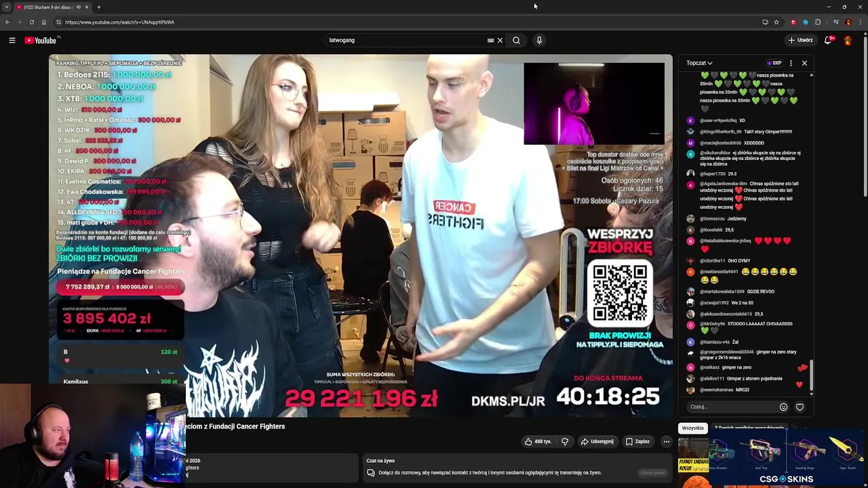Screen dimensions: 868x488
Task: Dislike the video with thumbs down
Action: pyautogui.click(x=565, y=441)
